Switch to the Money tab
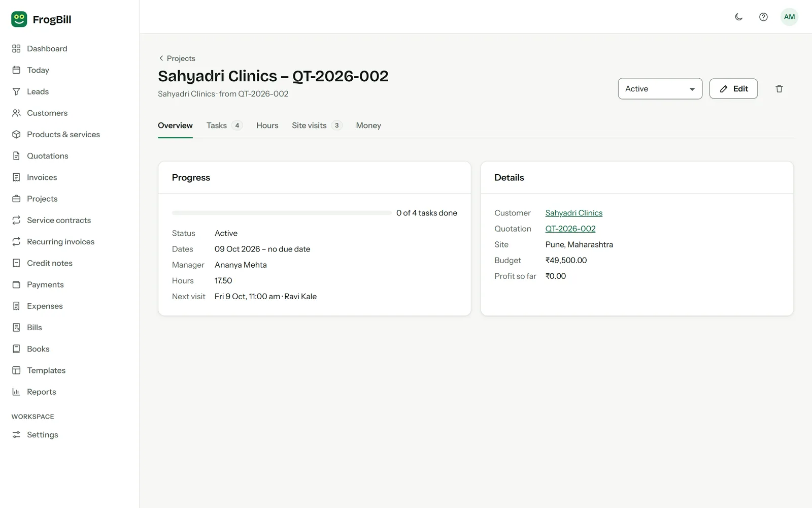Screen dimensions: 812x508 368,125
